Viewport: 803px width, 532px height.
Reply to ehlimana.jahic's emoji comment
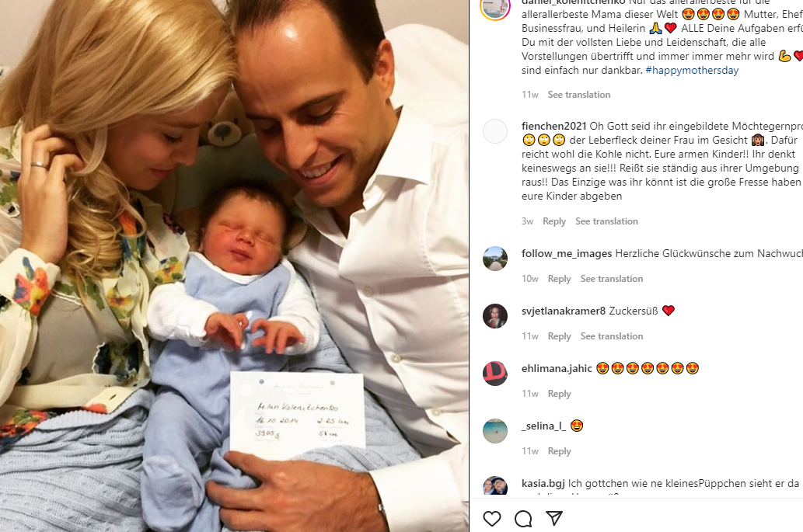click(559, 394)
